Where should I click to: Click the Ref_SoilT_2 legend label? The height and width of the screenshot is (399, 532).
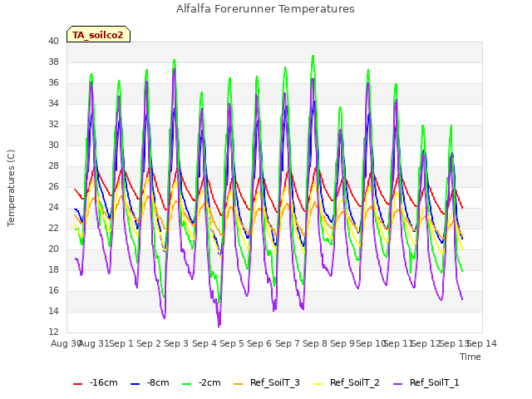pos(355,382)
